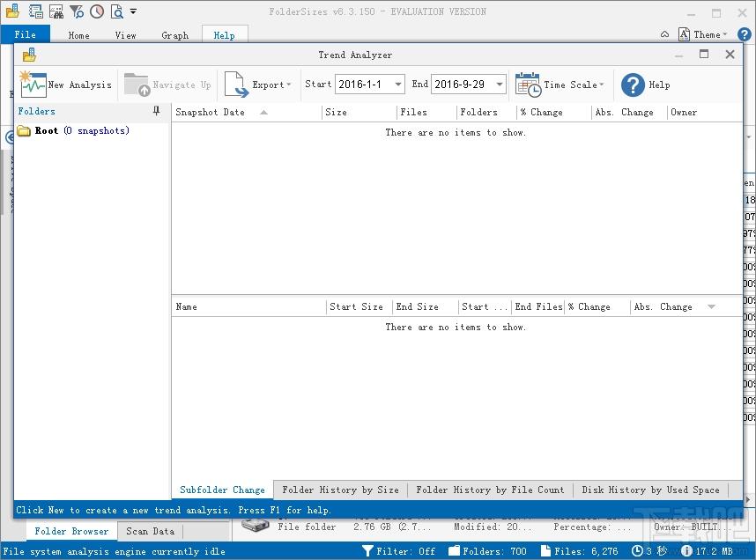Image resolution: width=756 pixels, height=560 pixels.
Task: Switch to Folder History by File Count tab
Action: coord(490,490)
